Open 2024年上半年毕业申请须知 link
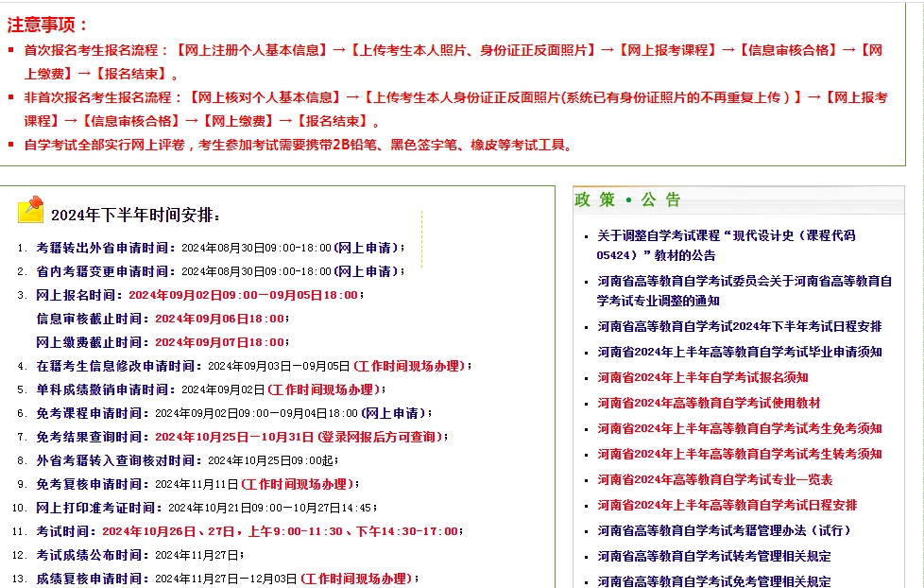The height and width of the screenshot is (588, 924). (x=739, y=352)
